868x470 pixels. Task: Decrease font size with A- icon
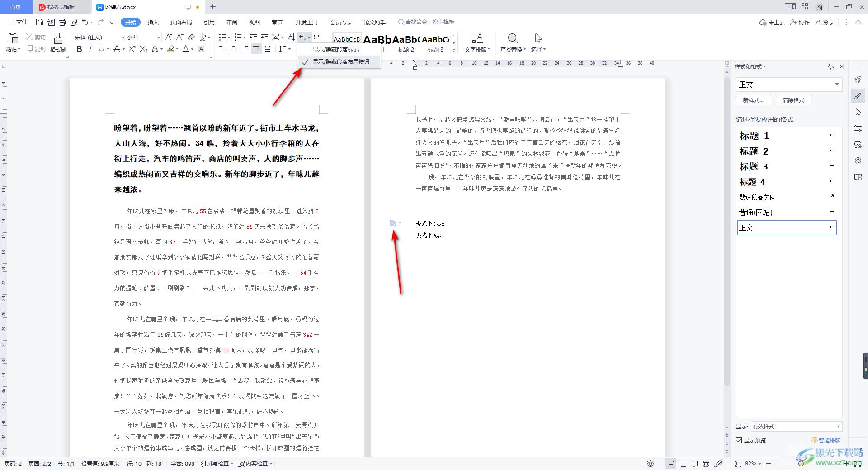[179, 37]
